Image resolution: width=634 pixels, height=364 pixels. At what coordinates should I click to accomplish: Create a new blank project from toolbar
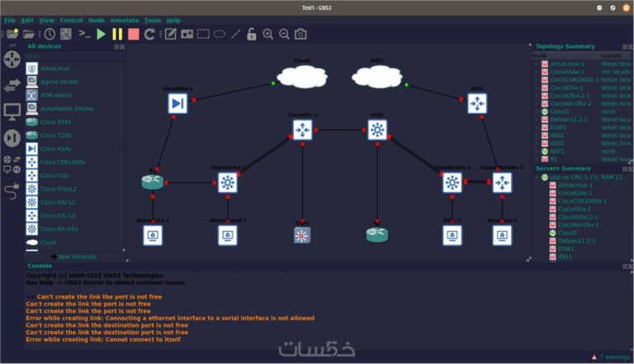(12, 34)
